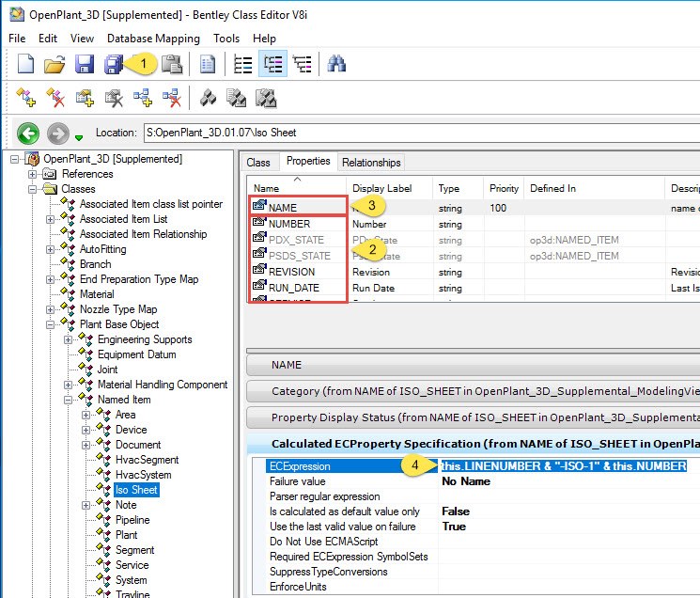Go forward with the grey arrow button
The height and width of the screenshot is (598, 700).
point(58,134)
